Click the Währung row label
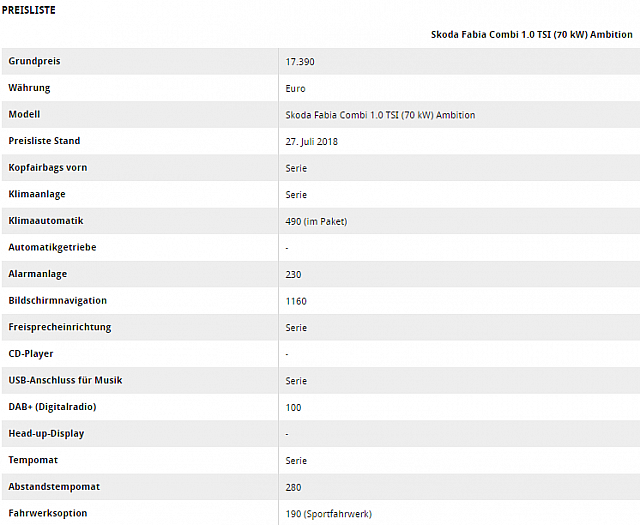640x525 pixels. [29, 88]
